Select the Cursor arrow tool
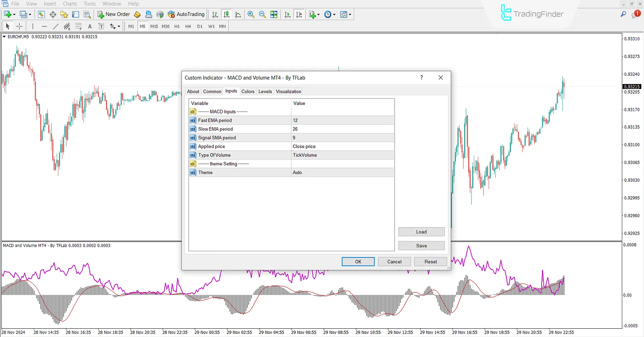 [8, 26]
